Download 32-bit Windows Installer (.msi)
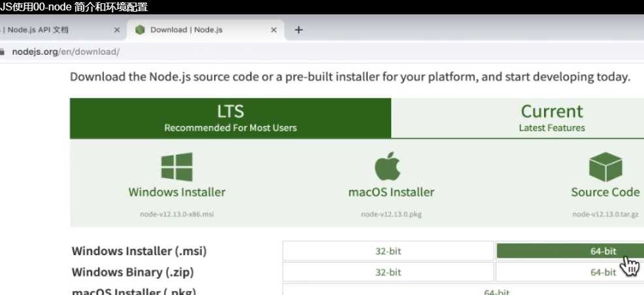The width and height of the screenshot is (644, 295). pos(388,251)
